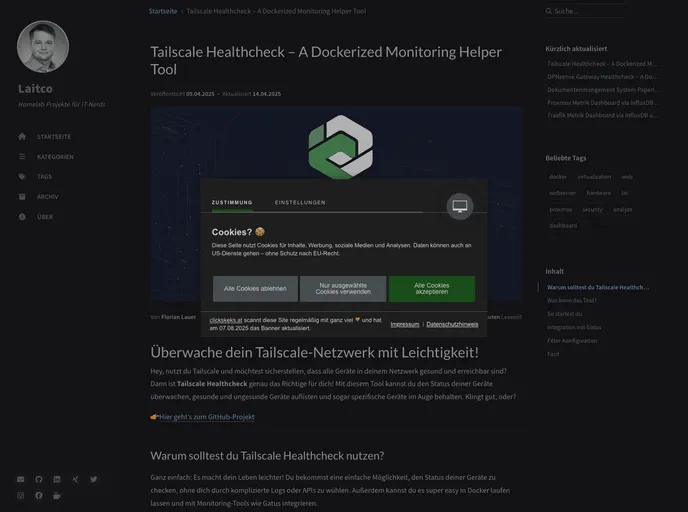Open the LinkedIn profile icon
Screen dimensions: 688x512
(57, 479)
